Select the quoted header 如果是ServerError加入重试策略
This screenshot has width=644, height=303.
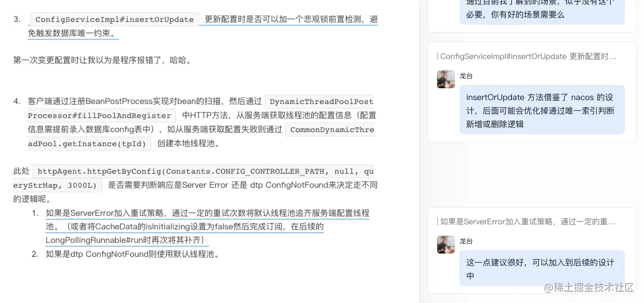pyautogui.click(x=528, y=222)
